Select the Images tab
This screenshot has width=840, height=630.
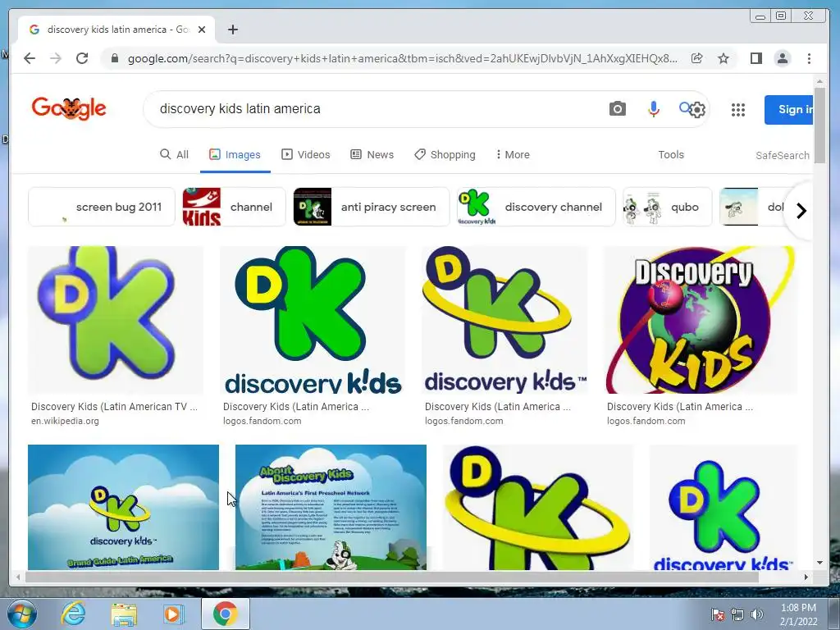[235, 155]
